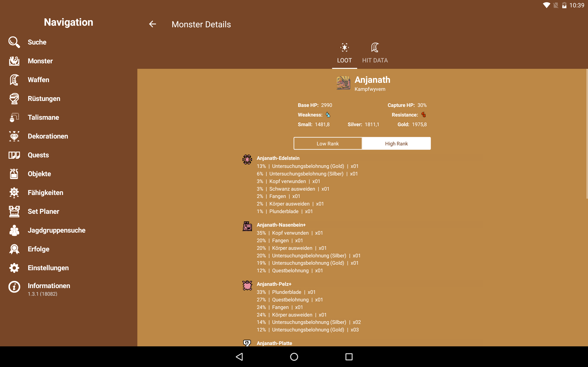Switch to High Rank loot
588x367 pixels.
coord(396,143)
